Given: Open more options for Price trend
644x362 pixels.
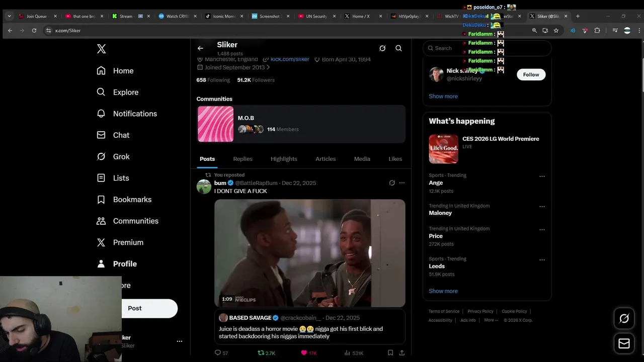Looking at the screenshot, I should (542, 230).
